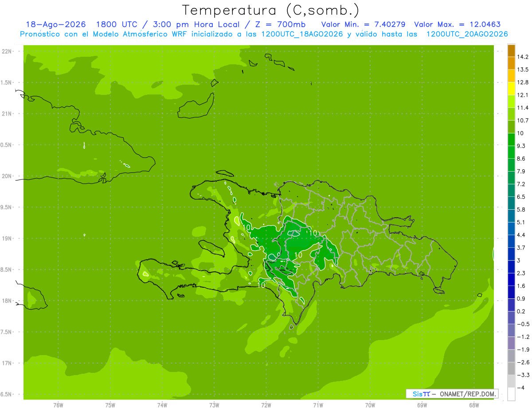Select the 74W longitude label
Image resolution: width=532 pixels, height=411 pixels.
point(162,405)
